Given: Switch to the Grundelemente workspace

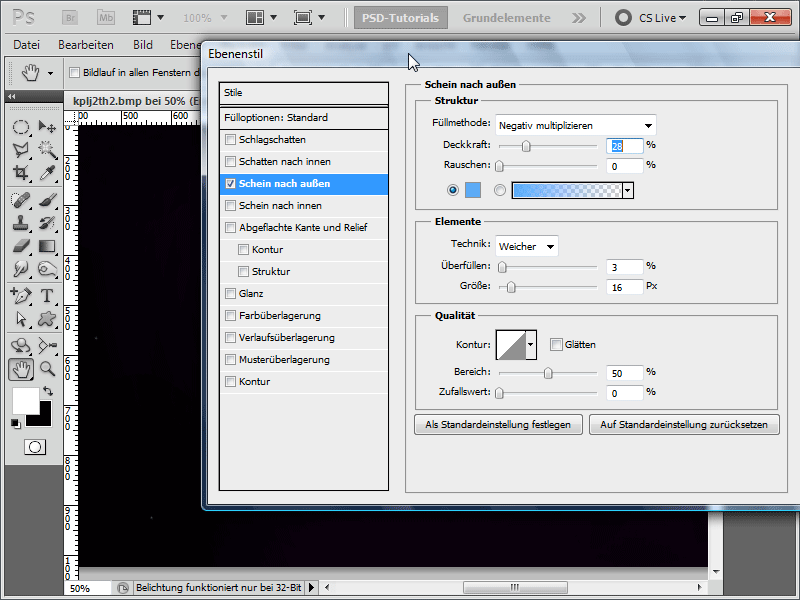Looking at the screenshot, I should [x=507, y=18].
